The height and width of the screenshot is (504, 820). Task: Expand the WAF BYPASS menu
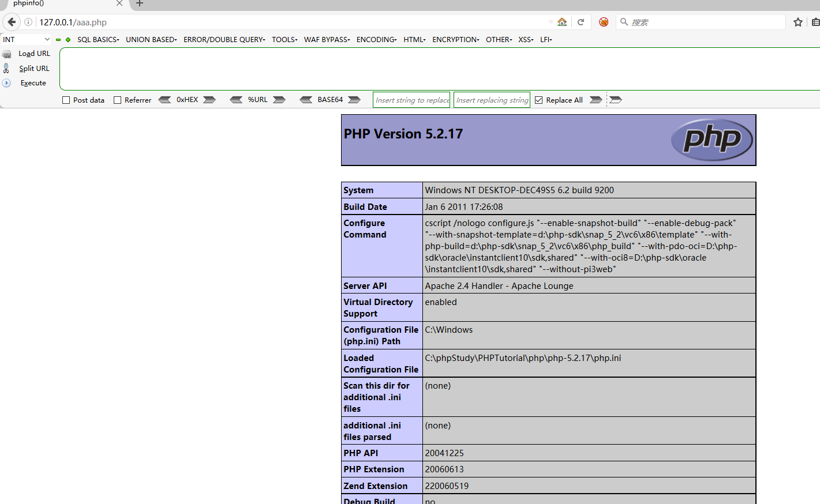(327, 40)
